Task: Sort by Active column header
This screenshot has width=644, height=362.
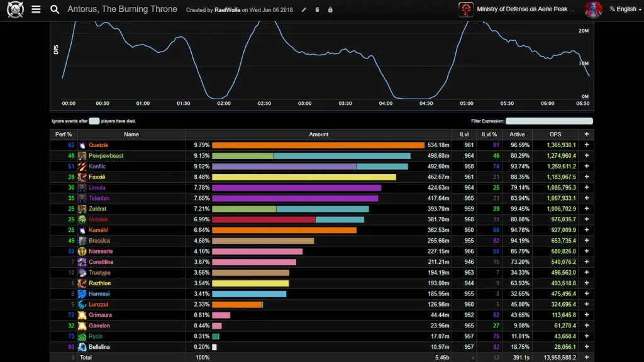Action: pyautogui.click(x=517, y=134)
